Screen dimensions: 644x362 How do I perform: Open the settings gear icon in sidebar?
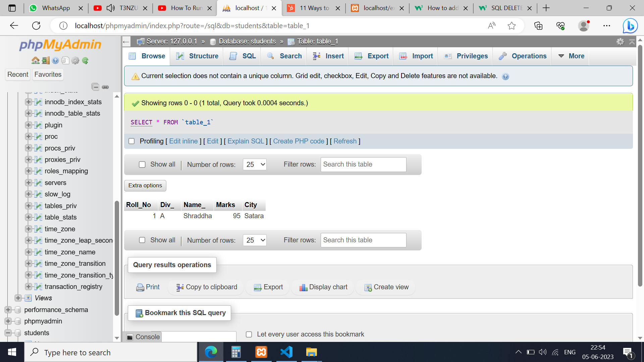click(75, 61)
